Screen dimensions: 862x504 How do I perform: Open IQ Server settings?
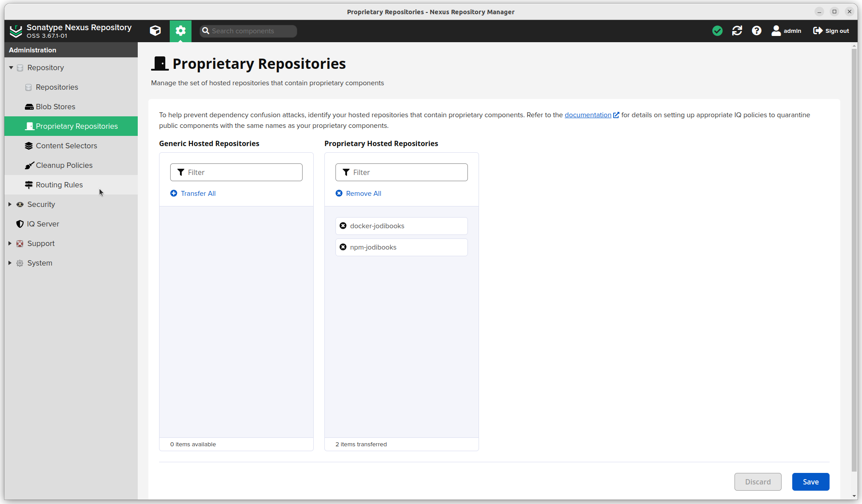tap(71, 224)
